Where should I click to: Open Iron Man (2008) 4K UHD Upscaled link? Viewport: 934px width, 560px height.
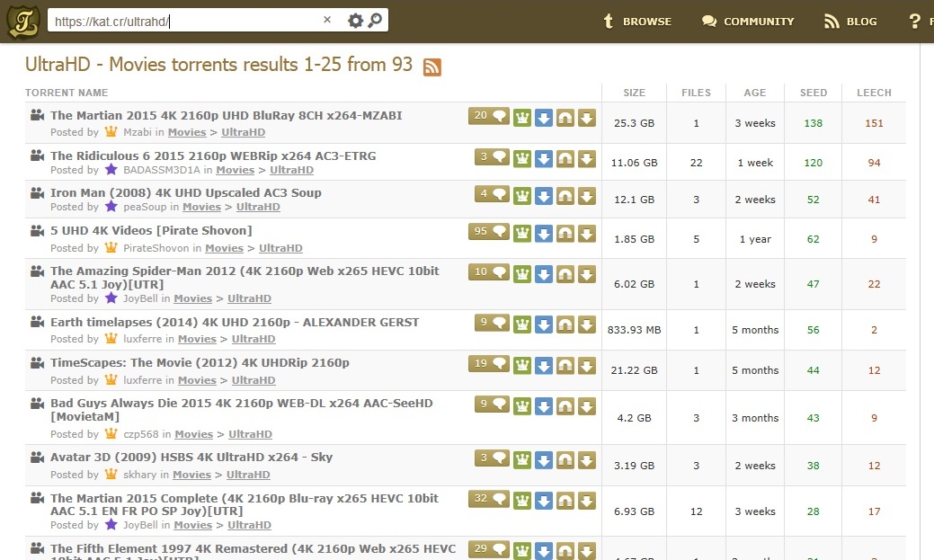pos(186,192)
